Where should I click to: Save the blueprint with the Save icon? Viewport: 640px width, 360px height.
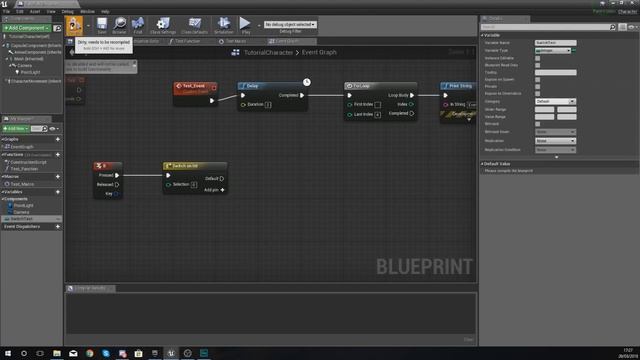(102, 25)
